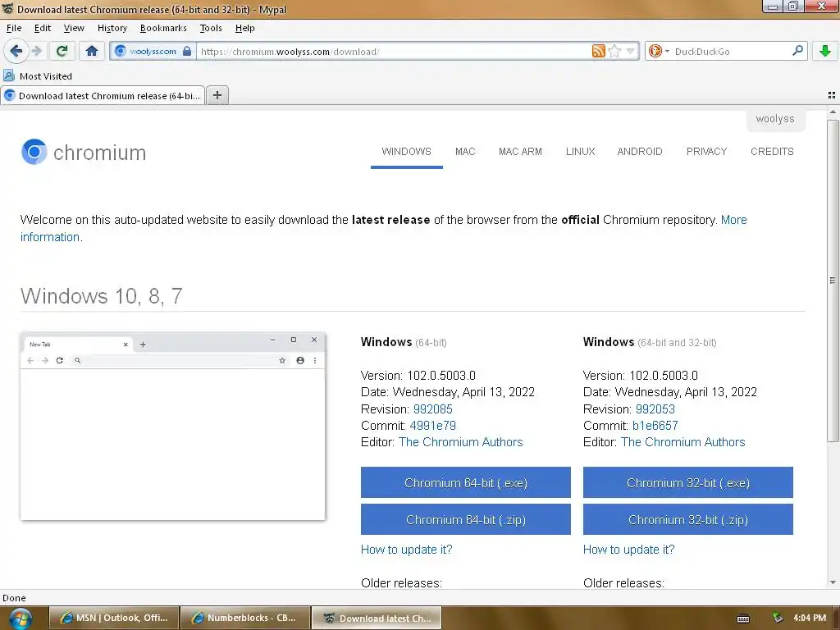Open the Edit menu

click(x=43, y=28)
